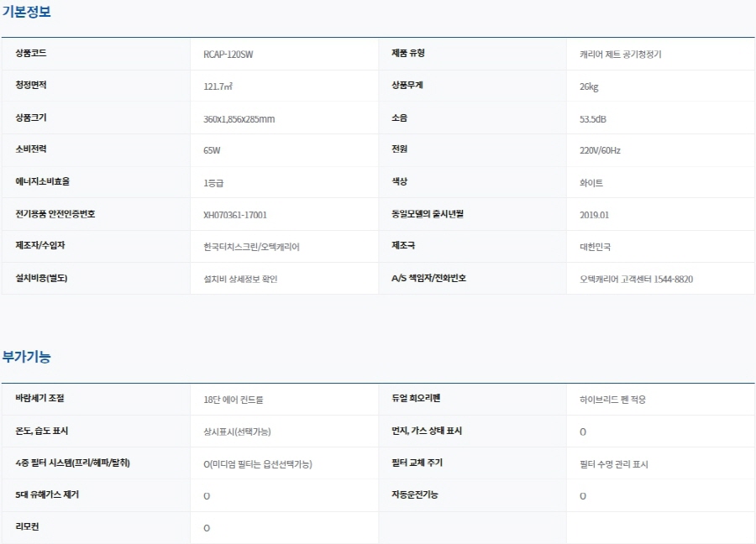Screen dimensions: 756x544
Task: Click the 18단 에어 컨트롤 value
Action: 239,400
